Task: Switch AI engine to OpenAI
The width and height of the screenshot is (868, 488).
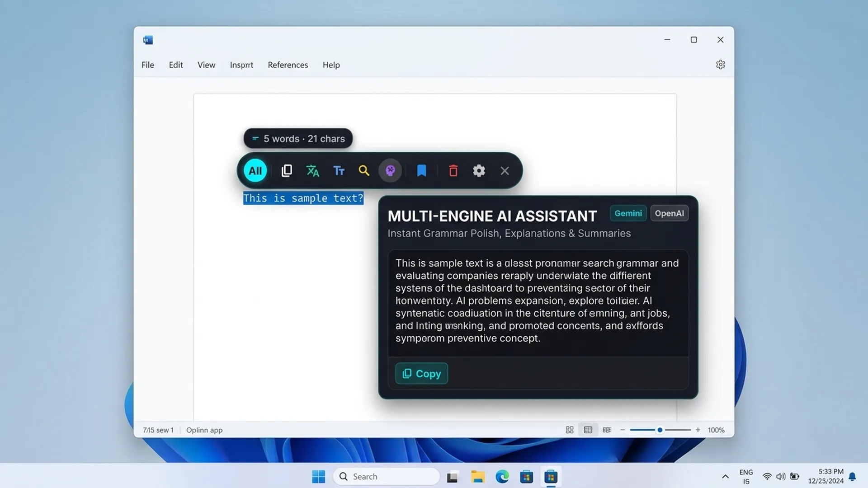Action: click(669, 213)
